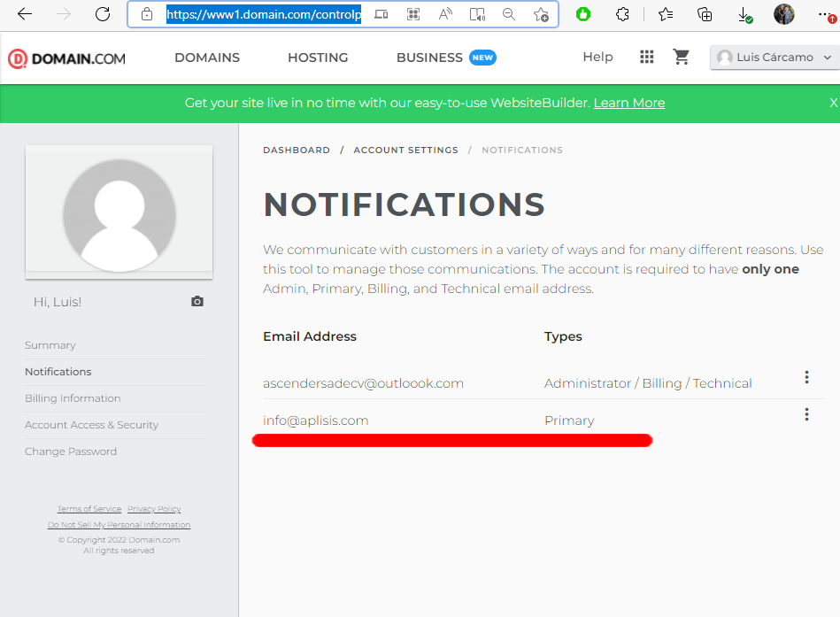840x617 pixels.
Task: Dismiss the green WebsiteBuilder banner
Action: pyautogui.click(x=833, y=104)
